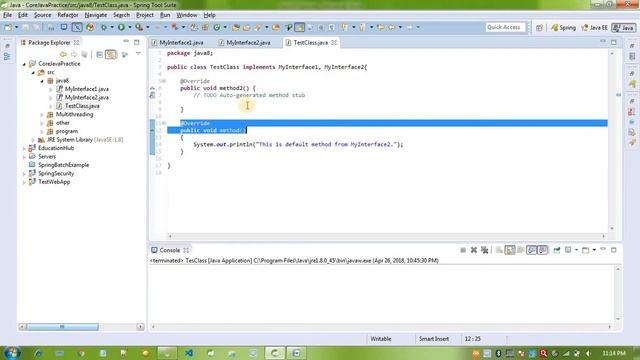Image resolution: width=640 pixels, height=360 pixels.
Task: Click the Package Explorer horizontal scrollbar thumb
Action: pos(62,327)
